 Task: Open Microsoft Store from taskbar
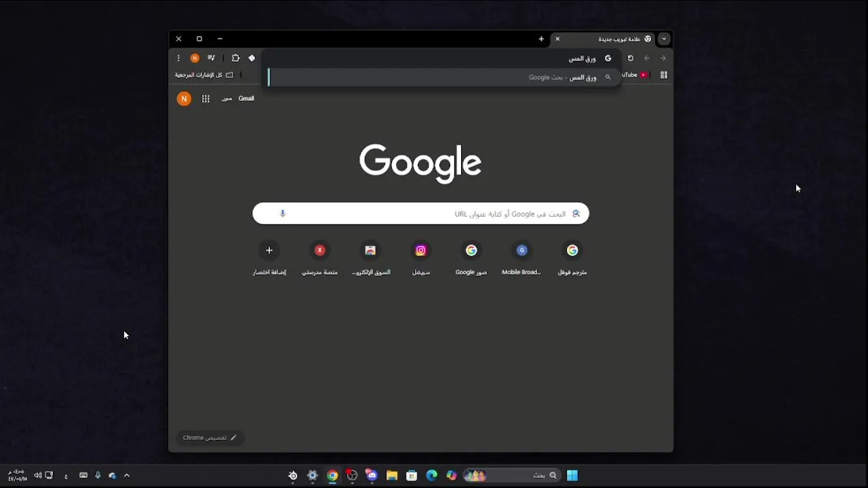[x=412, y=475]
